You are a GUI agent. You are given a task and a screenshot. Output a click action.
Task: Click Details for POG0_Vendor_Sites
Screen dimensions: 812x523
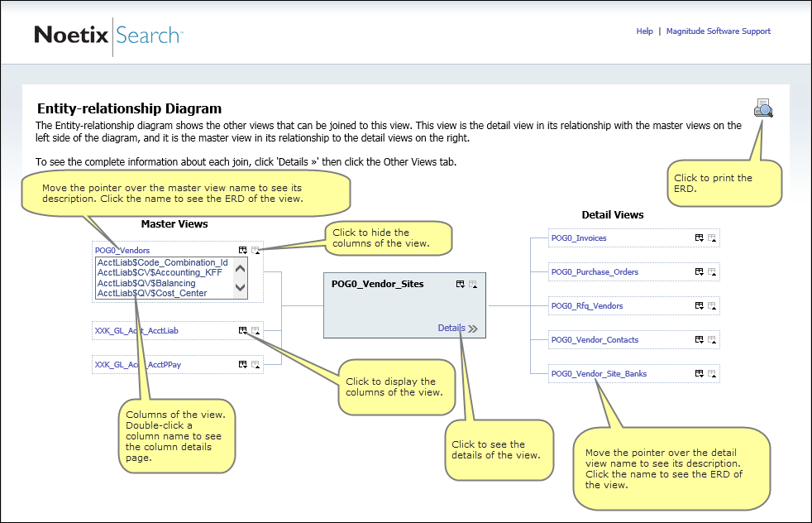(458, 328)
